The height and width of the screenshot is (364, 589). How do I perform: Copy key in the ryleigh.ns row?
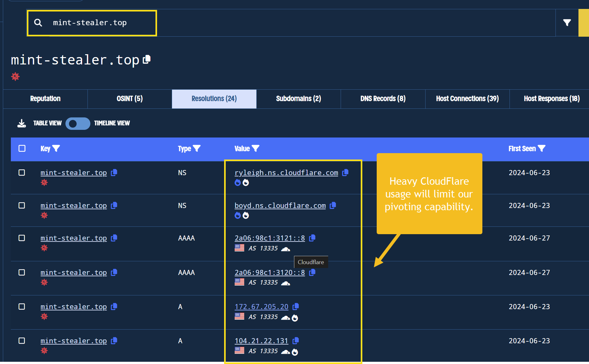click(x=114, y=173)
